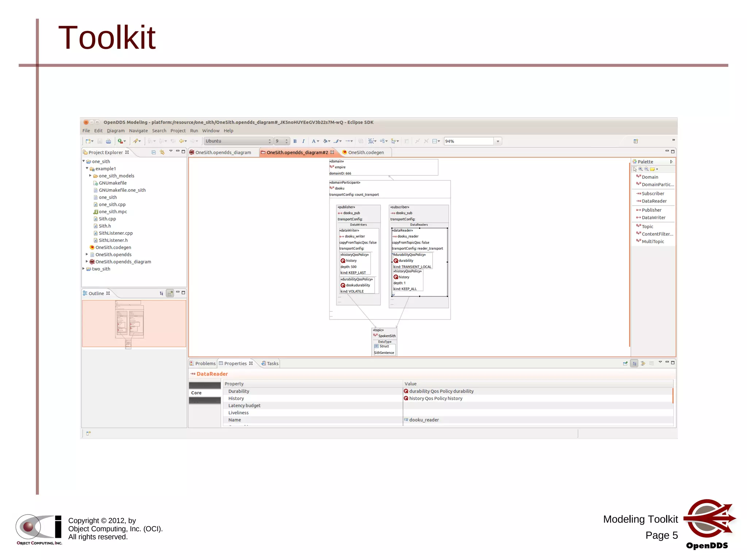Collapse the one_sith project node
This screenshot has width=747, height=560.
[84, 161]
